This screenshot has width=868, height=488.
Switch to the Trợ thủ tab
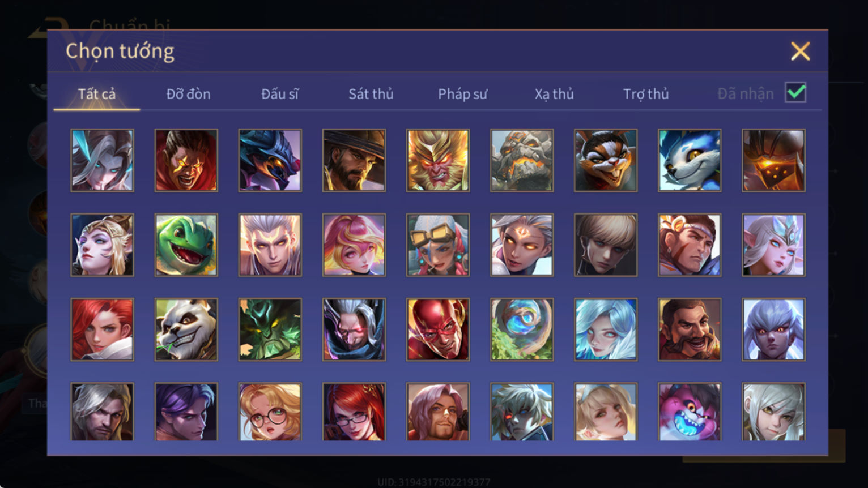click(x=646, y=94)
